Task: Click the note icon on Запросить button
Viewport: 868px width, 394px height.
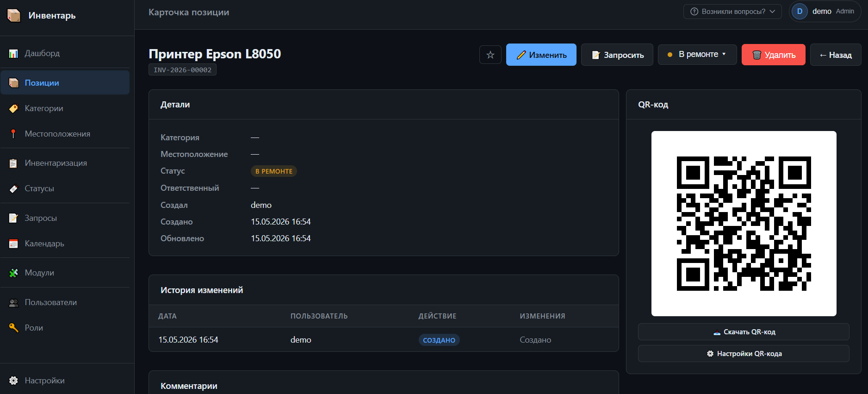Action: point(596,55)
